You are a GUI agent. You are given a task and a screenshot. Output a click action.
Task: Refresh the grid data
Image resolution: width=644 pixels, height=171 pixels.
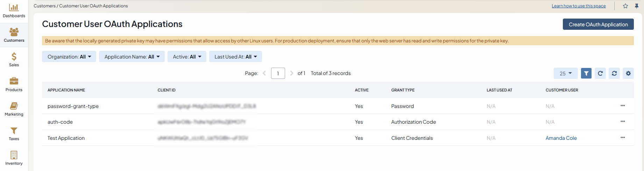(600, 73)
